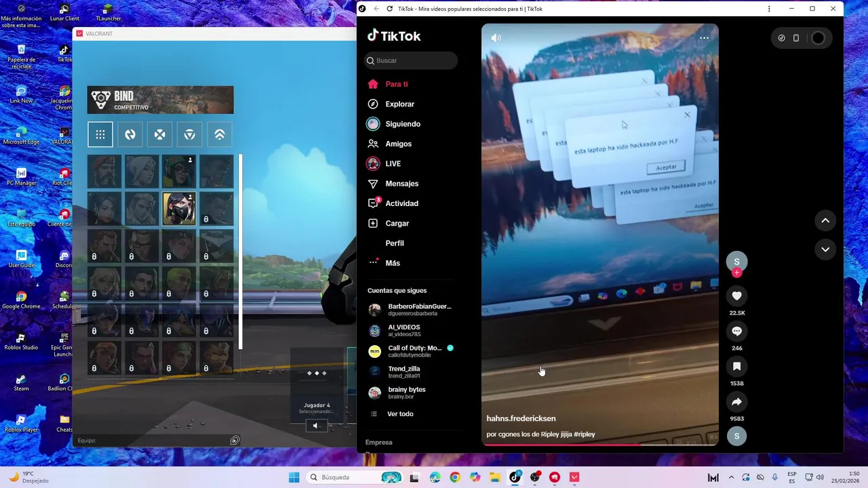Open comments on the TikTok video

(x=736, y=331)
